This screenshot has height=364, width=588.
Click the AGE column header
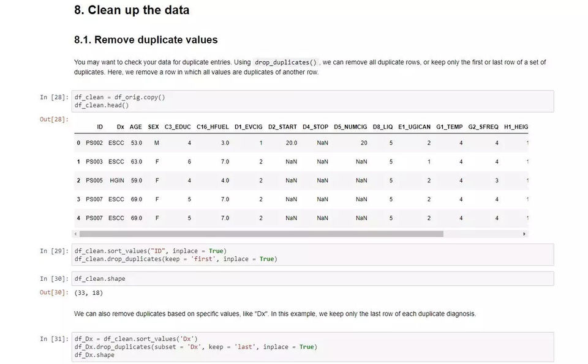[136, 127]
